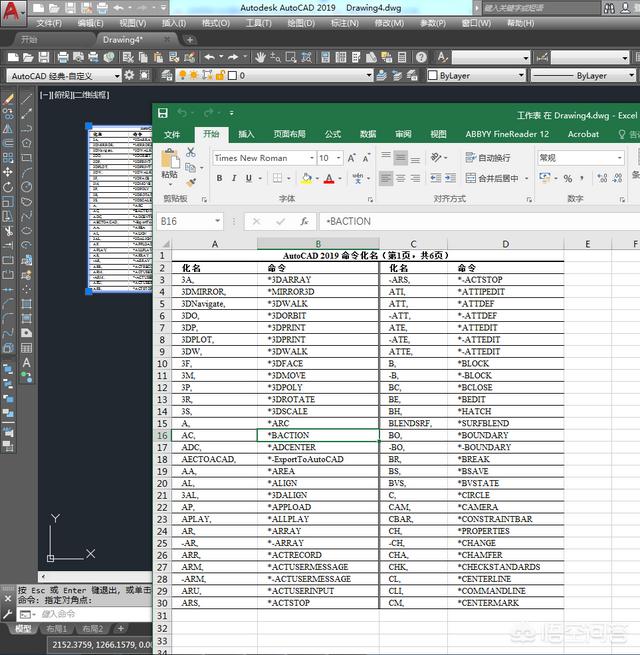Viewport: 640px width, 655px height.
Task: Select the move tool in modify toolbar
Action: tap(8, 172)
